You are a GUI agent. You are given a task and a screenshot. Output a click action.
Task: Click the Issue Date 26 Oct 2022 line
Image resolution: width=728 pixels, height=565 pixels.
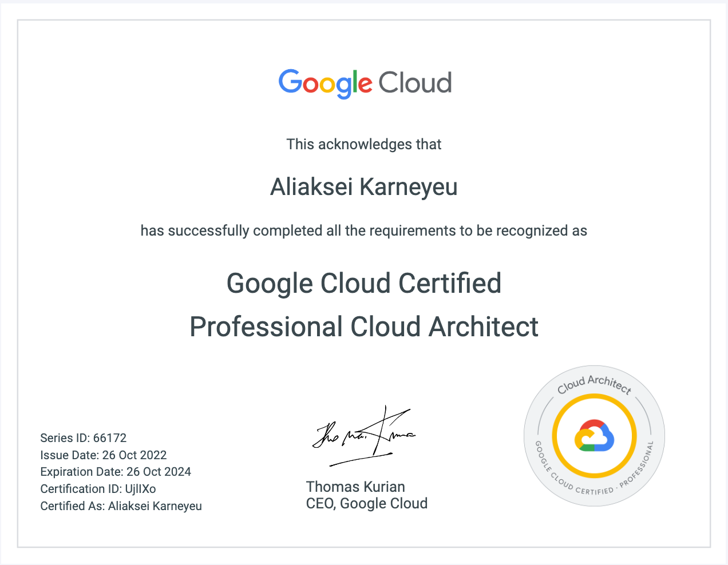pyautogui.click(x=103, y=455)
